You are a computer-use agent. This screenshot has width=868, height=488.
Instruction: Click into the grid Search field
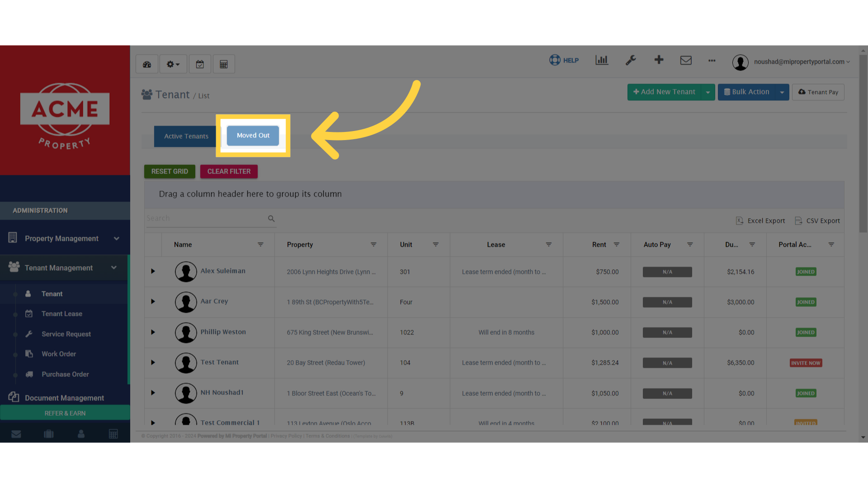[x=206, y=218]
